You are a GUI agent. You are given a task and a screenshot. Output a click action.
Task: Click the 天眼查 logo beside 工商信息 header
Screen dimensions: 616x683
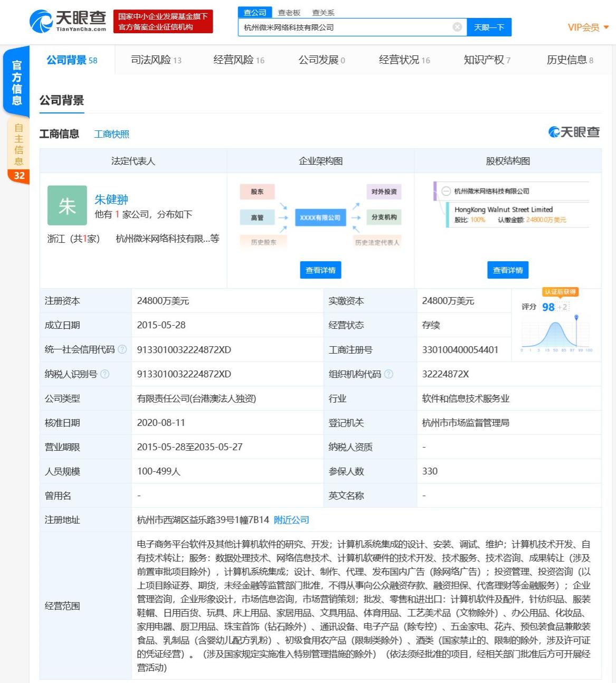coord(574,132)
